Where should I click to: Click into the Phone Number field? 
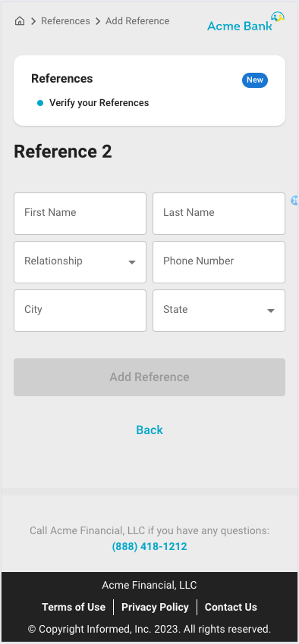click(x=219, y=262)
